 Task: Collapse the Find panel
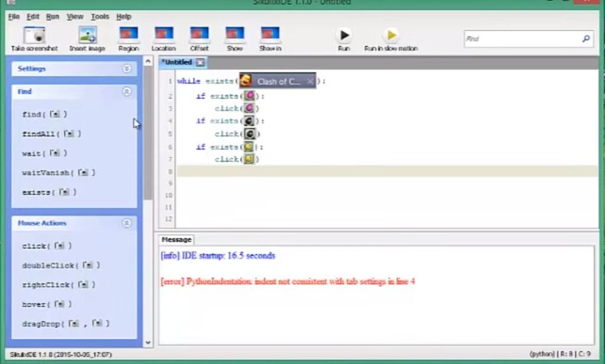click(127, 92)
